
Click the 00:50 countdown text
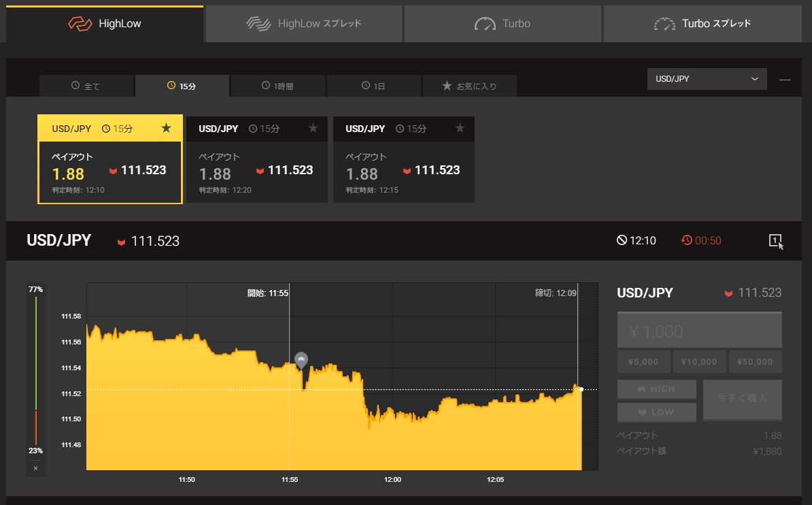[708, 240]
